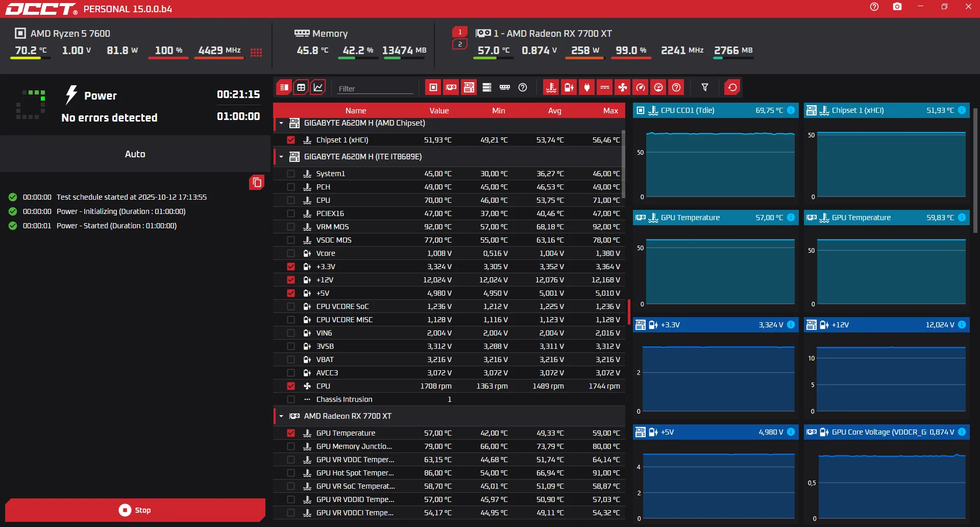
Task: Toggle the frequency gauge sensor type filter
Action: tap(641, 87)
